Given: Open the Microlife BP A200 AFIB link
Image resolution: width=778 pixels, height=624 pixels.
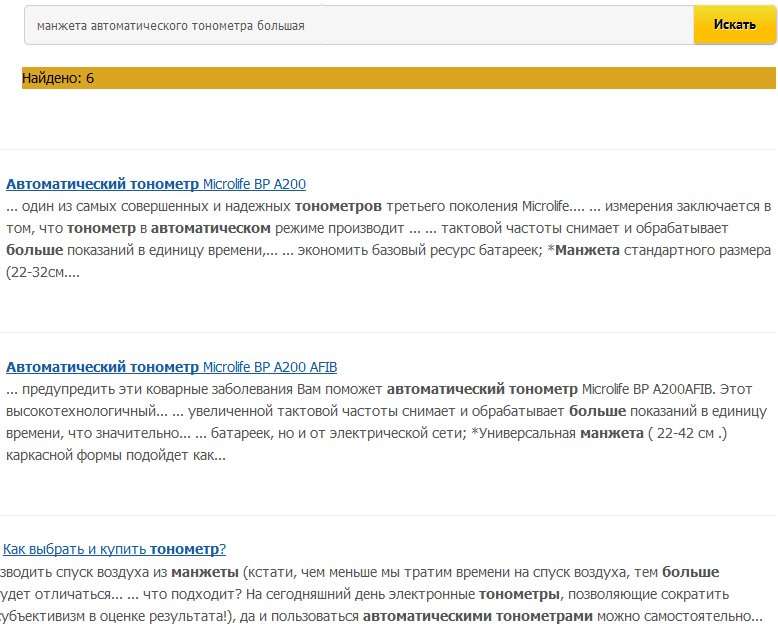Looking at the screenshot, I should [x=171, y=367].
